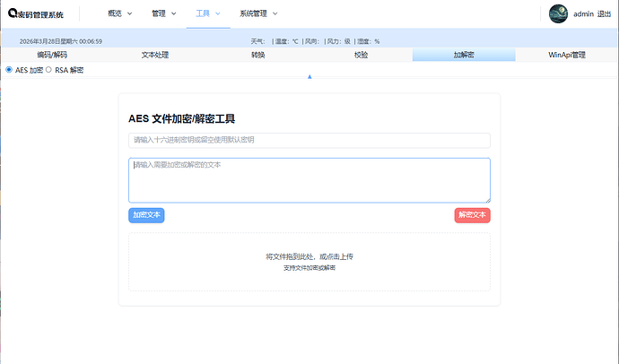Switch to the 加解密 tab
Image resolution: width=619 pixels, height=364 pixels.
pos(464,55)
